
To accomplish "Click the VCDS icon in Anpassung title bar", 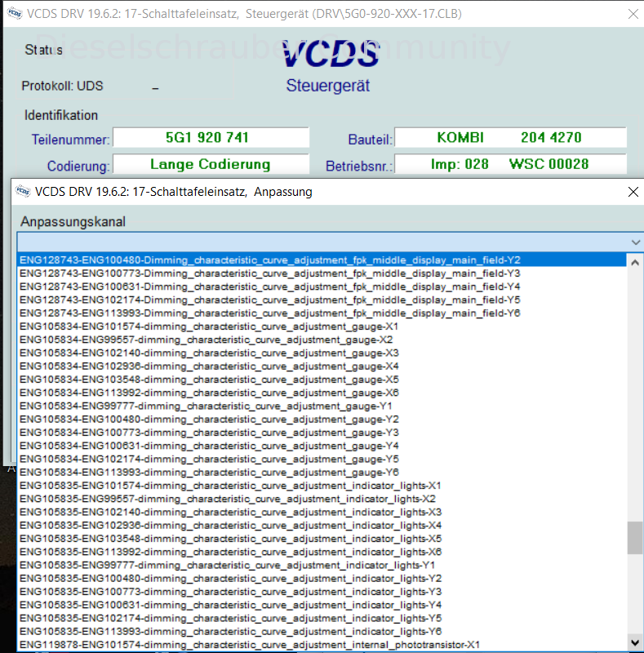I will point(23,192).
